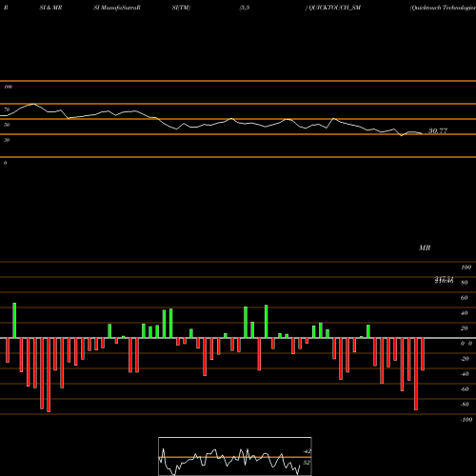Click the RSI 30 axis label

click(x=7, y=140)
